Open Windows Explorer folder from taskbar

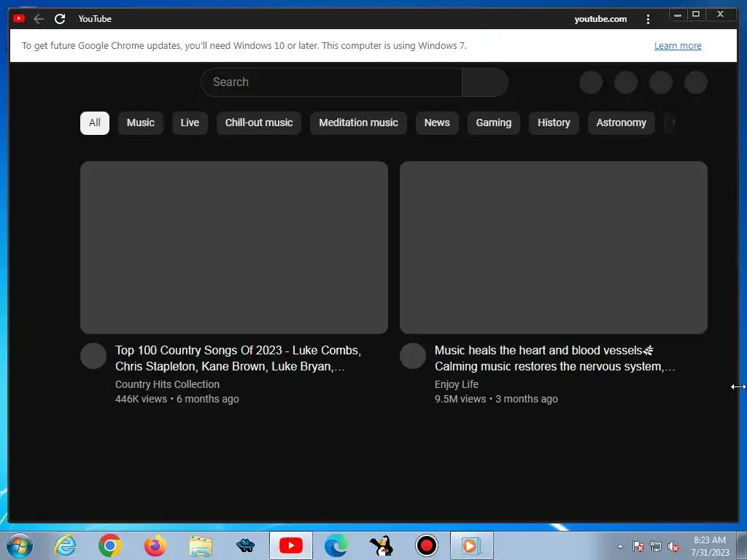pos(201,545)
